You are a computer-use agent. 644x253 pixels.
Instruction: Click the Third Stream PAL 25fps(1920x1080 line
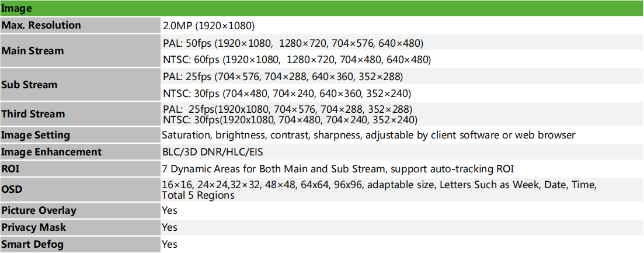pyautogui.click(x=287, y=110)
